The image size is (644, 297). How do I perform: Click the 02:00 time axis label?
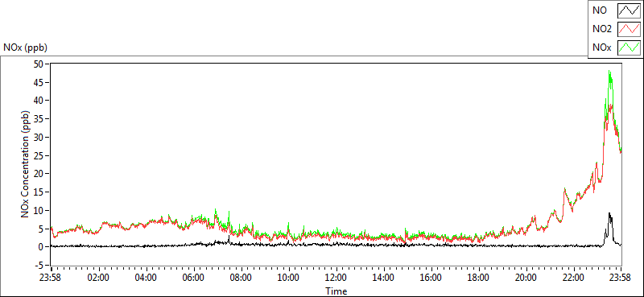pyautogui.click(x=98, y=278)
